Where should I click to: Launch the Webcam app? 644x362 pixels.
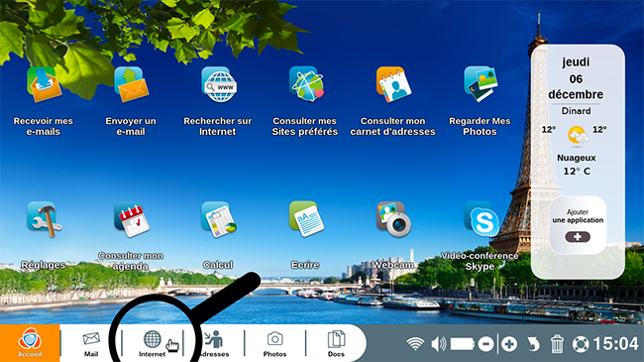click(x=393, y=219)
